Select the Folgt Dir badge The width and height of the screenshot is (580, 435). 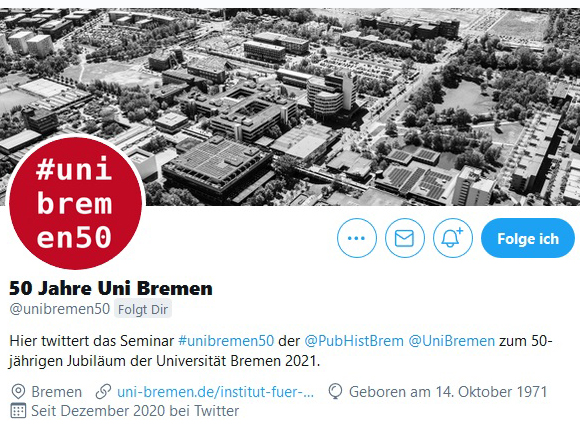143,309
